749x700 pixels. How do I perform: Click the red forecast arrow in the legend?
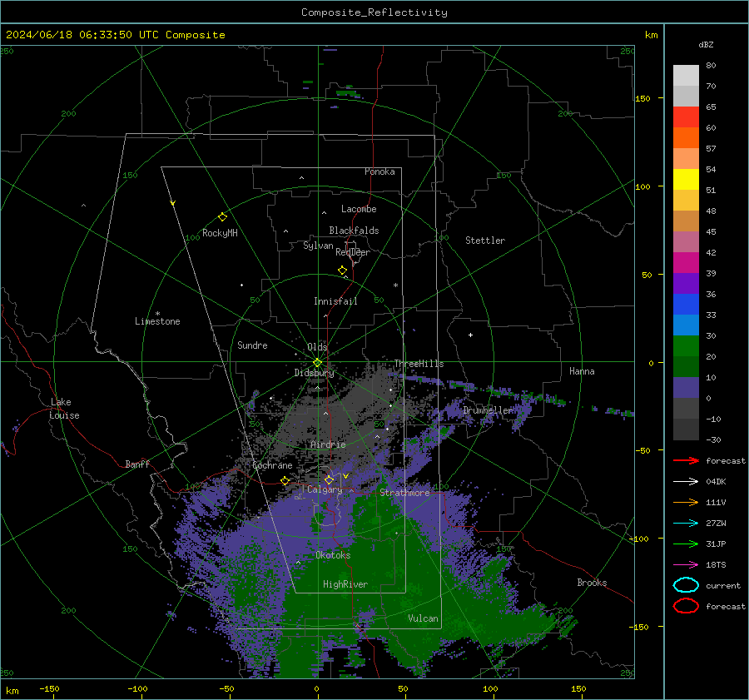(686, 460)
